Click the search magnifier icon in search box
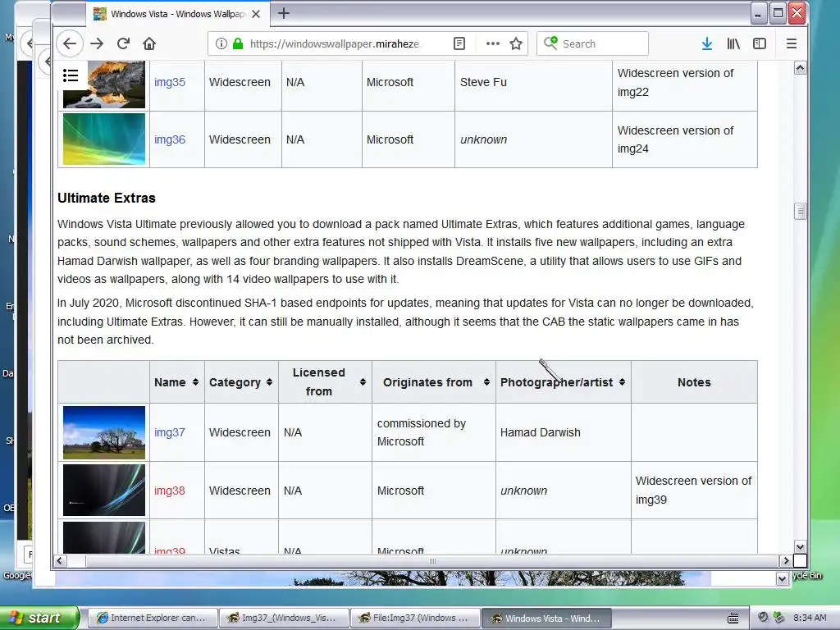840x630 pixels. pos(550,43)
